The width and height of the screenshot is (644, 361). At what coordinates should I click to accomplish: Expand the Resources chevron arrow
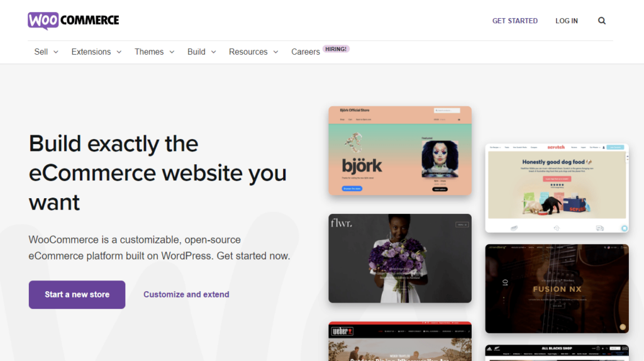tap(276, 52)
